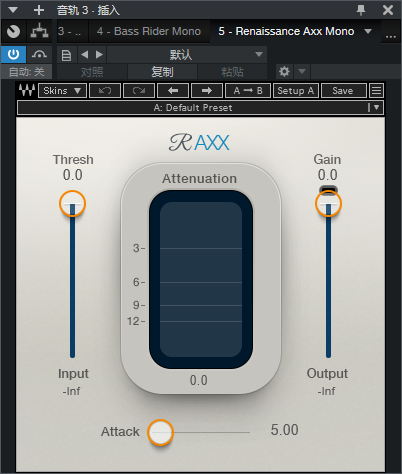Go to next preset with right arrow
This screenshot has width=402, height=474.
(x=207, y=91)
